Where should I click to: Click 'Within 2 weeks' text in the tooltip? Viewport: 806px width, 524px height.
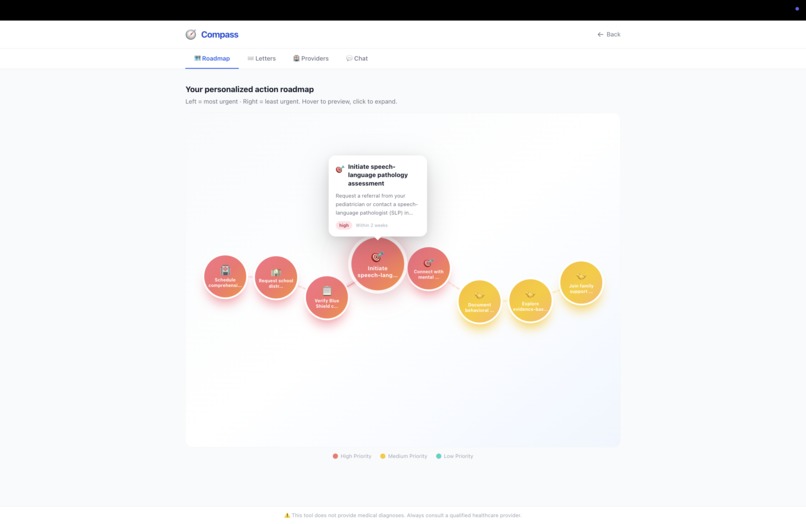(372, 225)
